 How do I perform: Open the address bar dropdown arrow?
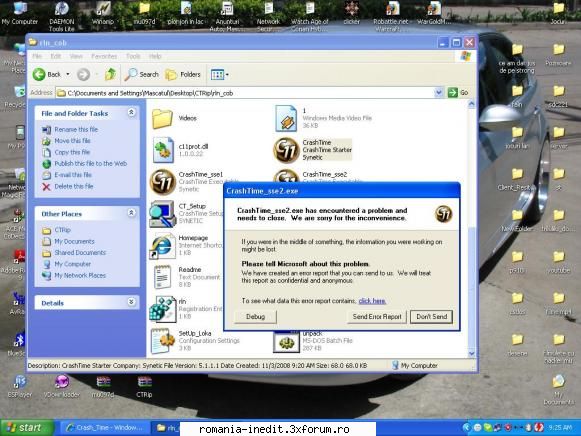(439, 93)
